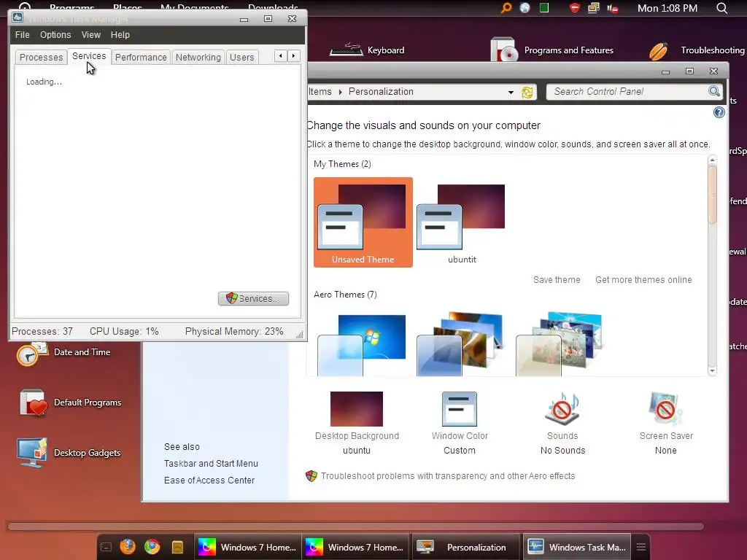Screen dimensions: 747x560
Task: Open Firefox from the taskbar
Action: (128, 546)
